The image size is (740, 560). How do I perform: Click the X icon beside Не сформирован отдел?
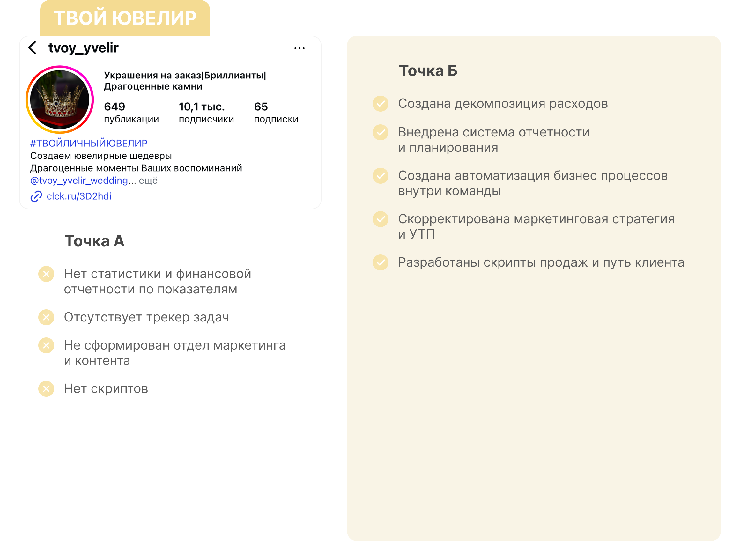(x=46, y=345)
